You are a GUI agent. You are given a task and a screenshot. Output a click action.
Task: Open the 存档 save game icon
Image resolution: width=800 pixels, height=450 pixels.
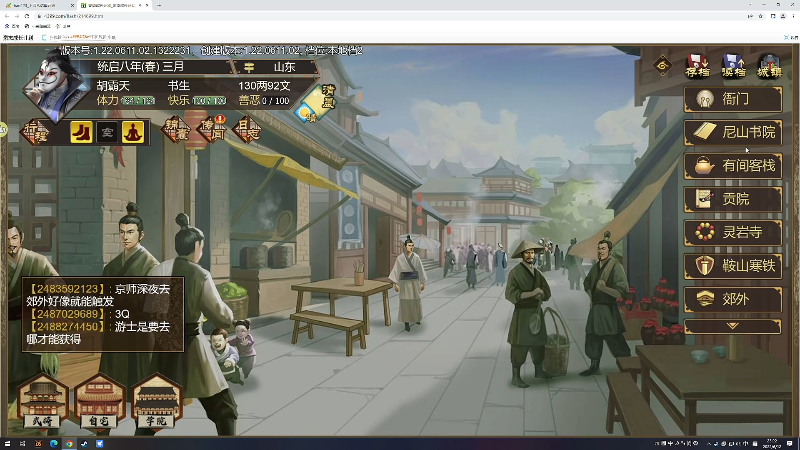[697, 66]
